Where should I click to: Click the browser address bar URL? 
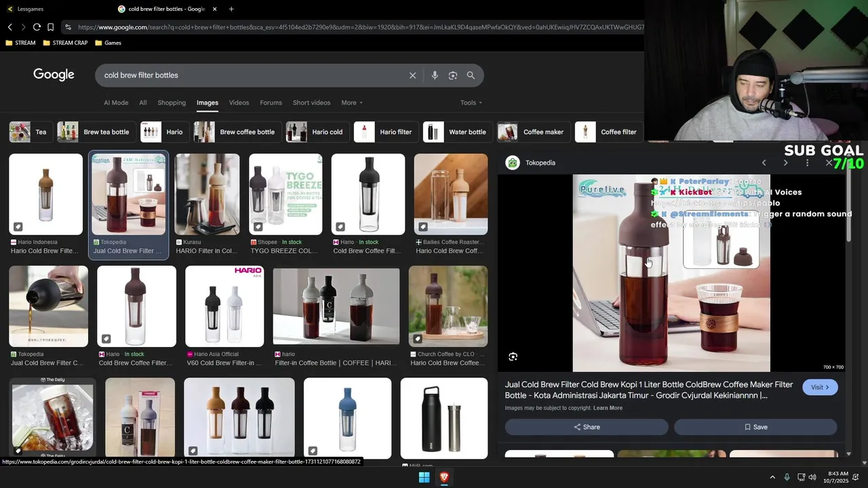click(x=359, y=27)
